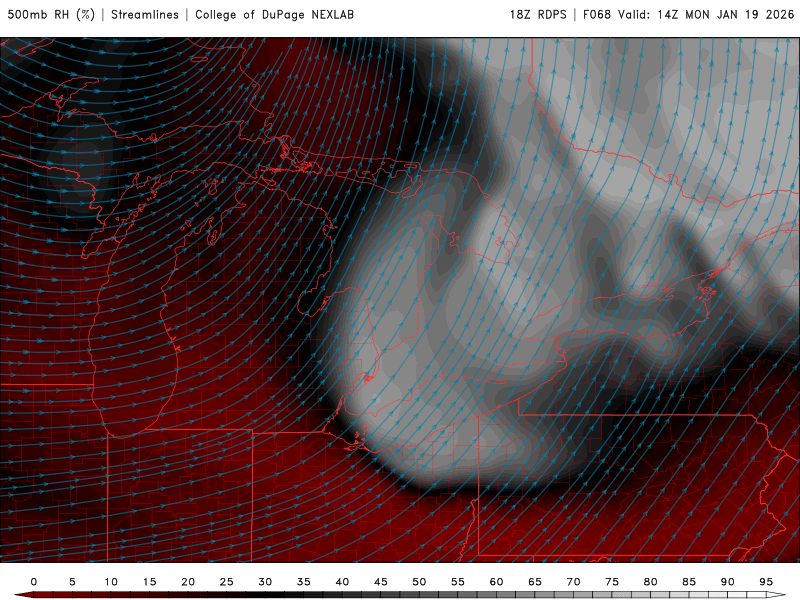Click the '65' colorbar label
The height and width of the screenshot is (600, 800).
click(535, 582)
